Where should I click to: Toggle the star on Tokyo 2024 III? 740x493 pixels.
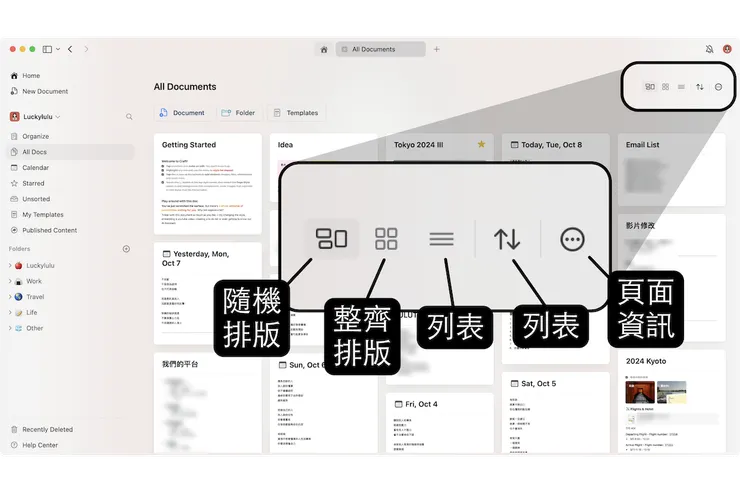click(481, 144)
